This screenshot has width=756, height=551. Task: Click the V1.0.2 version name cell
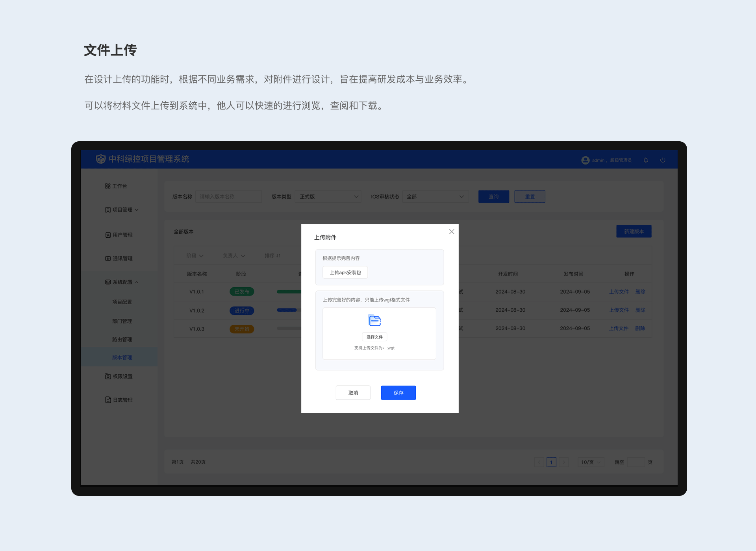coord(197,311)
